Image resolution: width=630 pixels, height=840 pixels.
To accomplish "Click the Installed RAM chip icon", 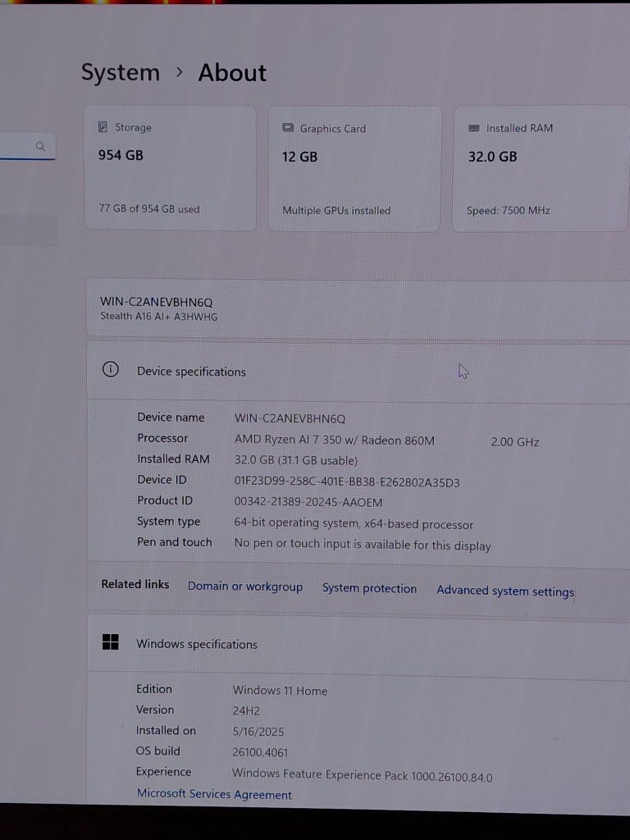I will click(x=474, y=128).
